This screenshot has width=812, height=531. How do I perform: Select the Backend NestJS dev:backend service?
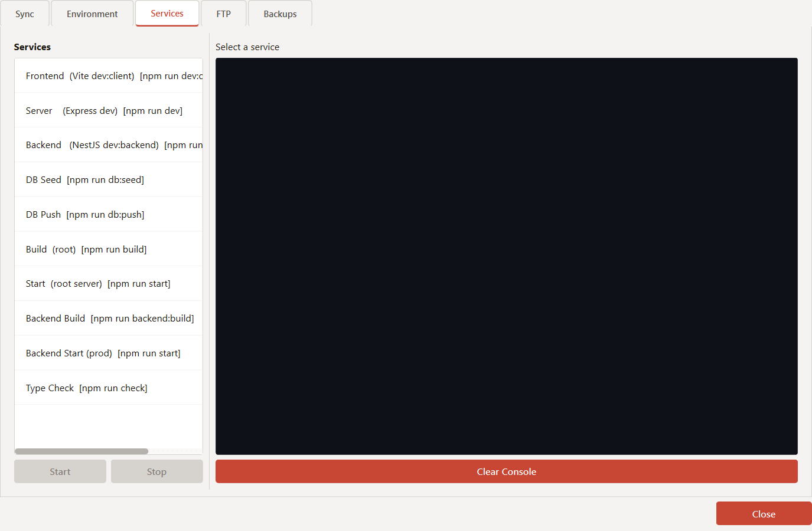(x=109, y=145)
